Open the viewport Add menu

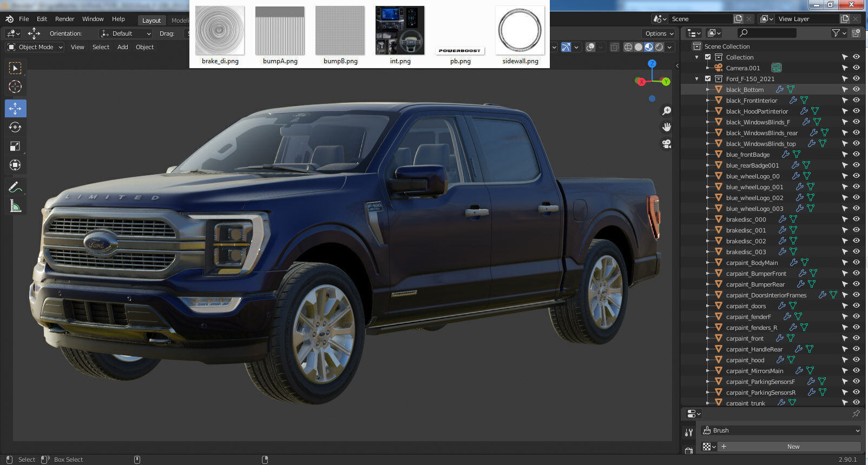123,47
